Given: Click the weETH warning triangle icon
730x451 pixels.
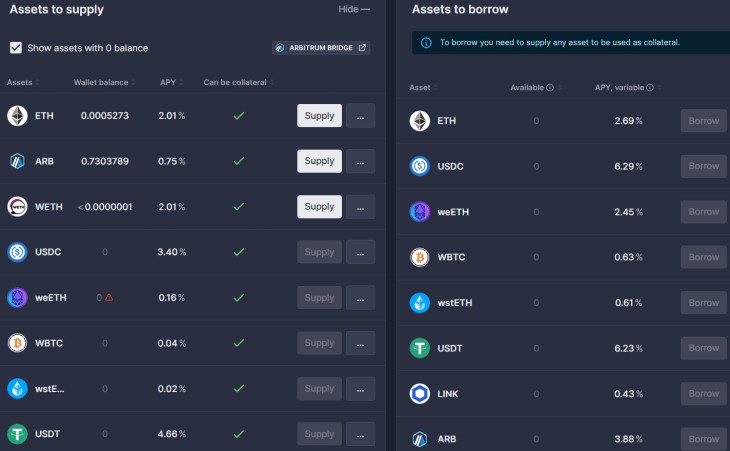Looking at the screenshot, I should coord(109,298).
